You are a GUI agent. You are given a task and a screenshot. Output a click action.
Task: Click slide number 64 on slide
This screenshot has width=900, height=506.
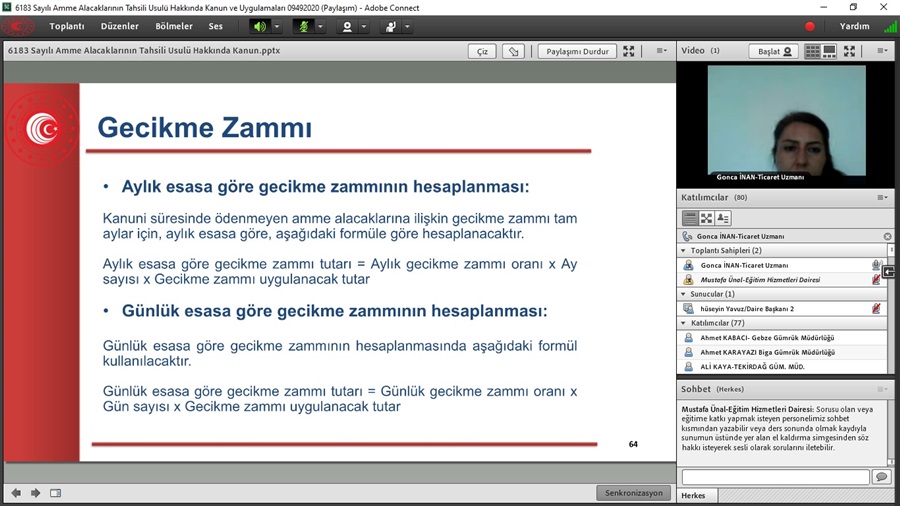[633, 444]
